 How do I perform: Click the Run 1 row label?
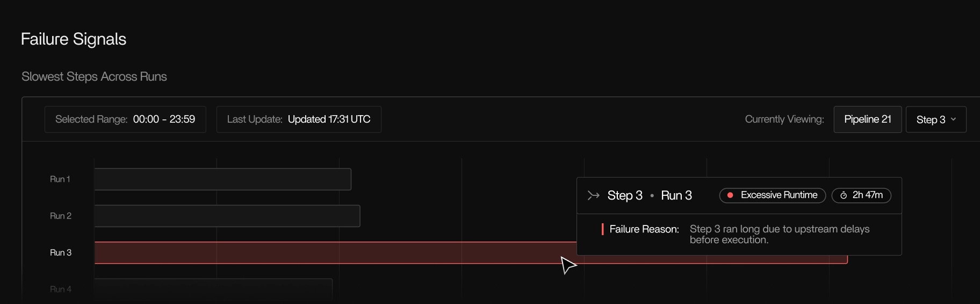60,179
